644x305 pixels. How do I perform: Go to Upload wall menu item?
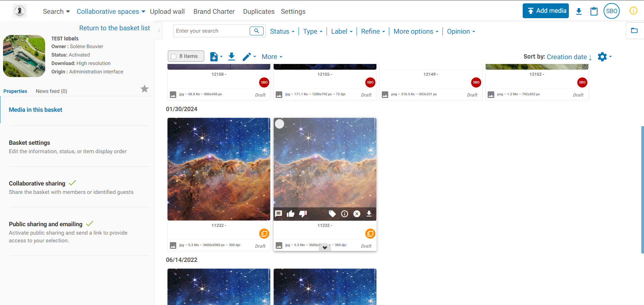[167, 11]
